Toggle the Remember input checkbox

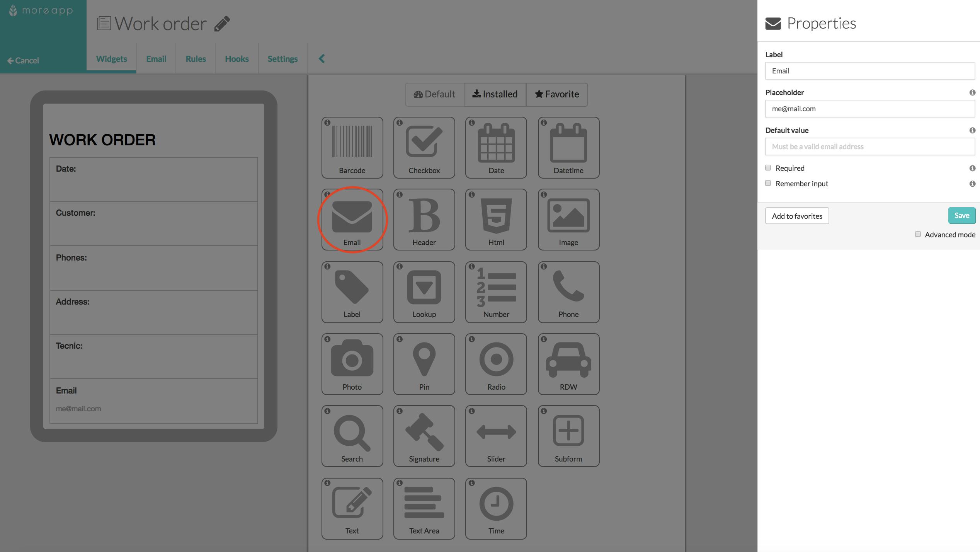click(x=769, y=183)
